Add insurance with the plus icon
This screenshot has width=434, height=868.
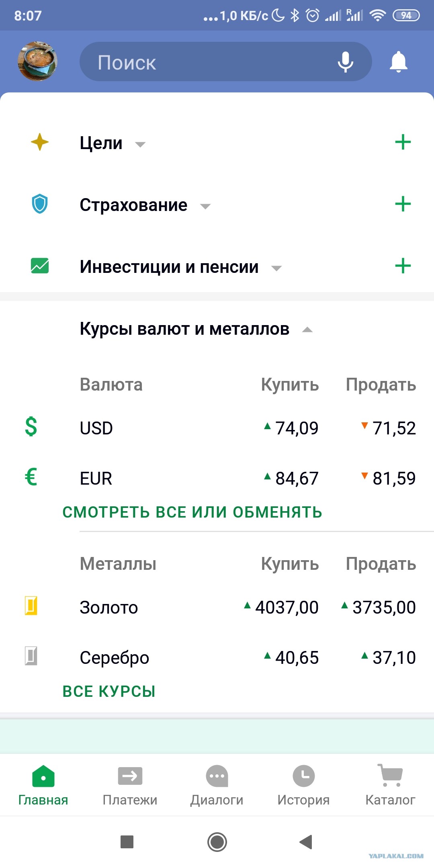tap(403, 204)
